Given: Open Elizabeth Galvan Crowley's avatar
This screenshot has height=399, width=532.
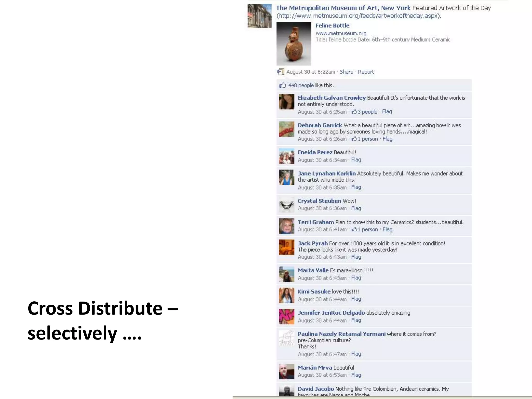Looking at the screenshot, I should pyautogui.click(x=287, y=102).
